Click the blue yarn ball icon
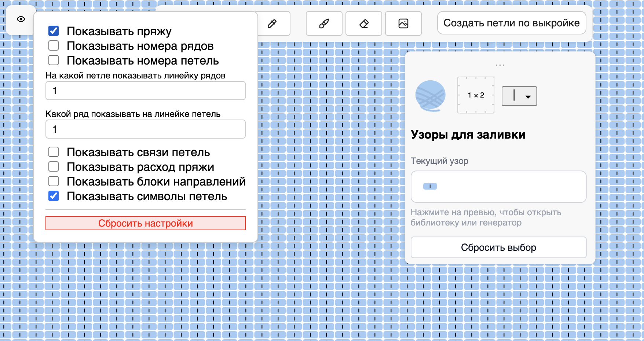 point(430,95)
